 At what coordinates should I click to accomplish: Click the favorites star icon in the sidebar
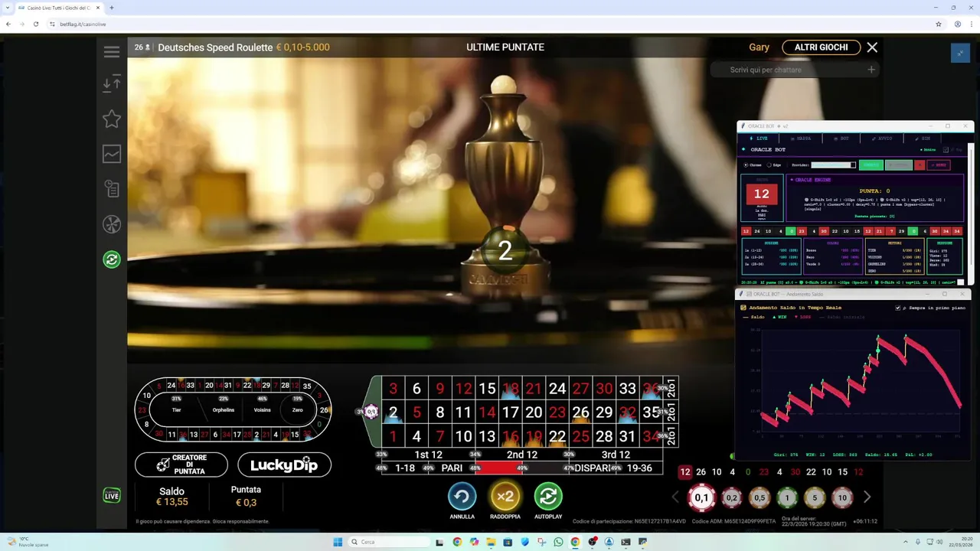(x=112, y=119)
